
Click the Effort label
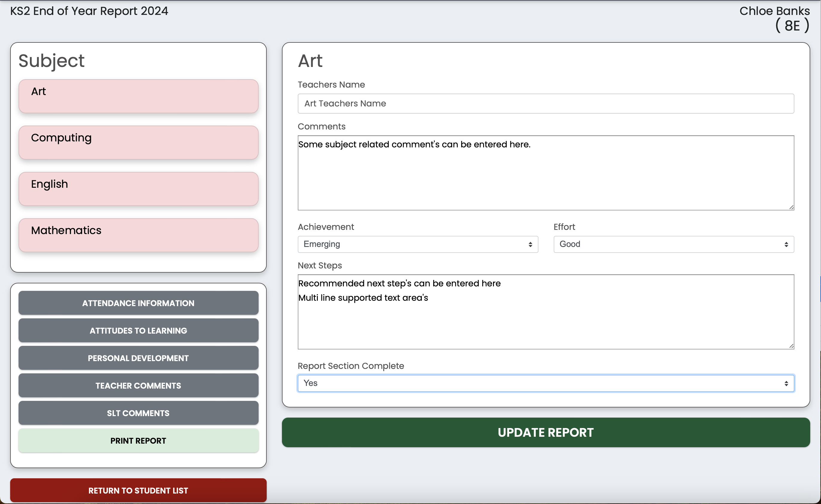[564, 227]
